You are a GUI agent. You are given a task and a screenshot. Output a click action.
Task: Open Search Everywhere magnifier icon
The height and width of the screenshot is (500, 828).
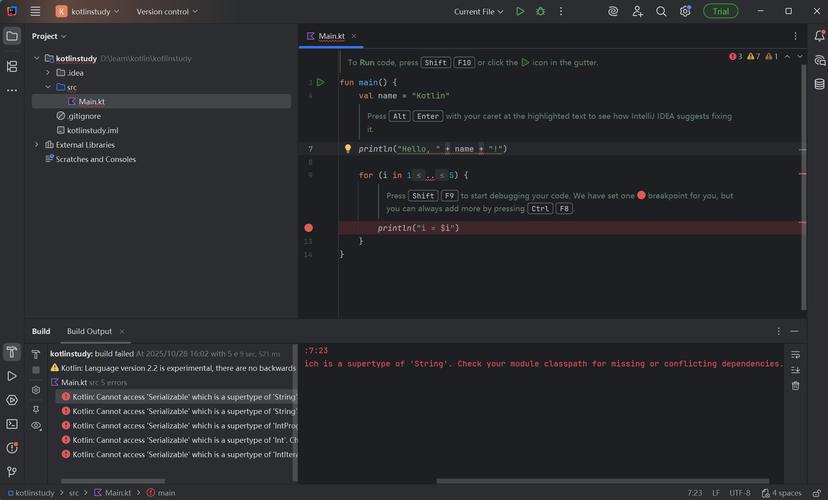(661, 12)
